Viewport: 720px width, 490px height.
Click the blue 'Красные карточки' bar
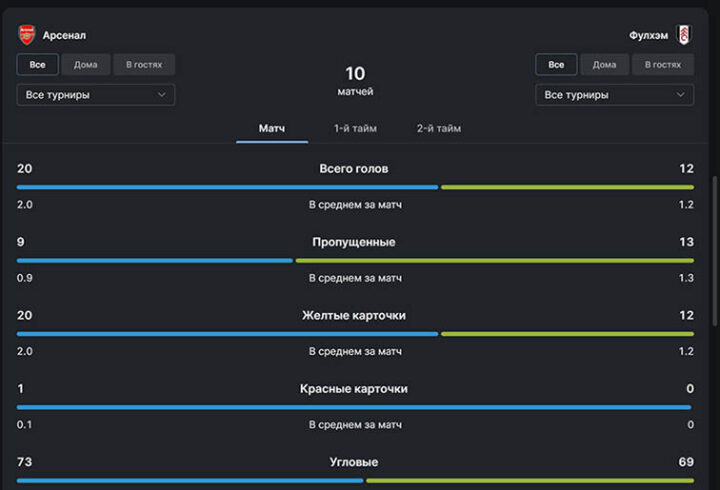(354, 407)
